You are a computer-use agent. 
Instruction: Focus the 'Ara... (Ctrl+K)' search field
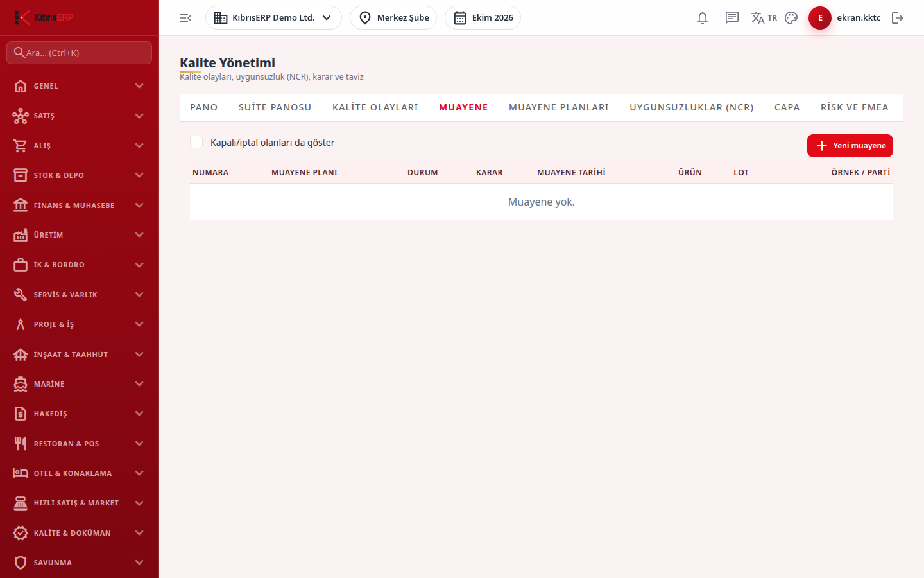[80, 53]
